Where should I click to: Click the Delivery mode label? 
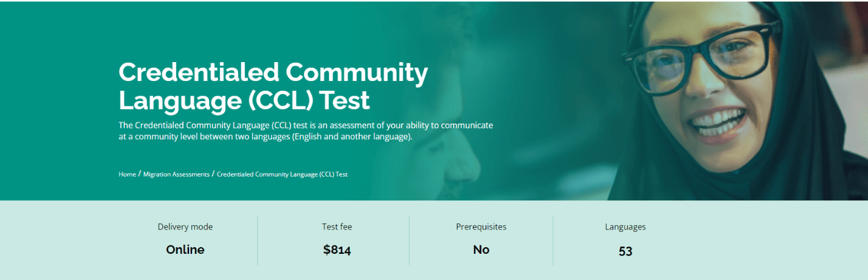pos(185,227)
